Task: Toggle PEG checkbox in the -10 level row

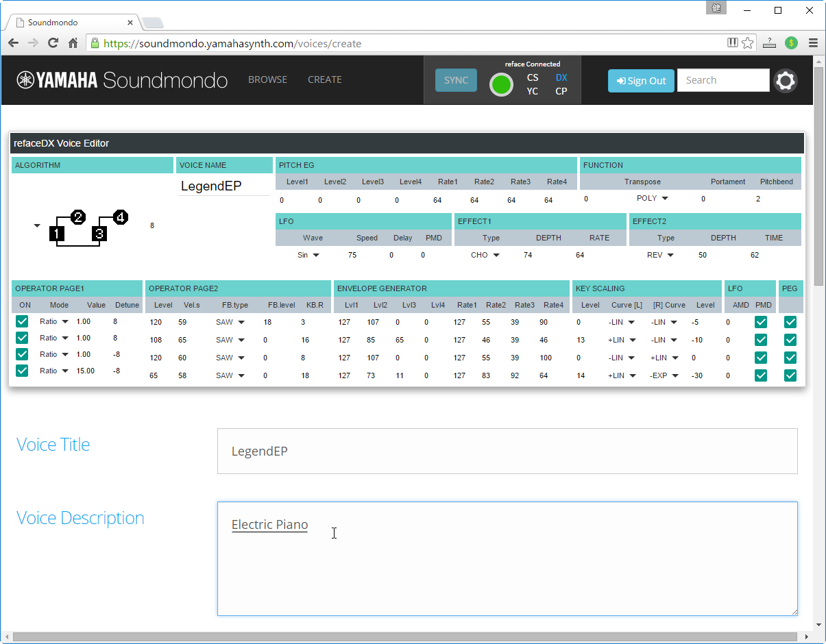Action: (790, 340)
